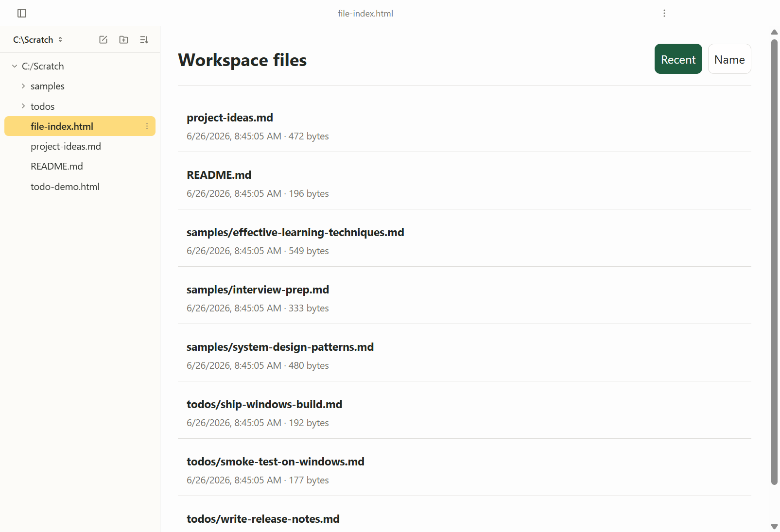
Task: Sort files by Recent
Action: point(678,59)
